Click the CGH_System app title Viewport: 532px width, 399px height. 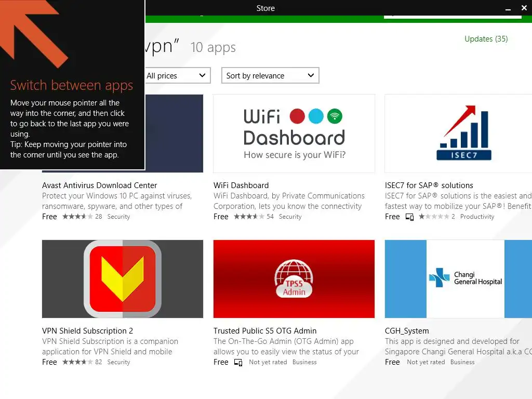tap(407, 331)
